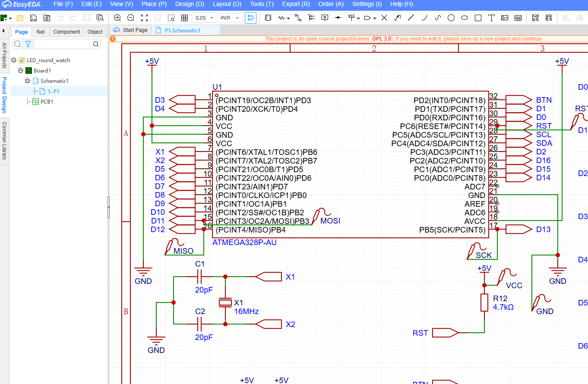588x384 pixels.
Task: Select the junction tool
Action: click(338, 18)
